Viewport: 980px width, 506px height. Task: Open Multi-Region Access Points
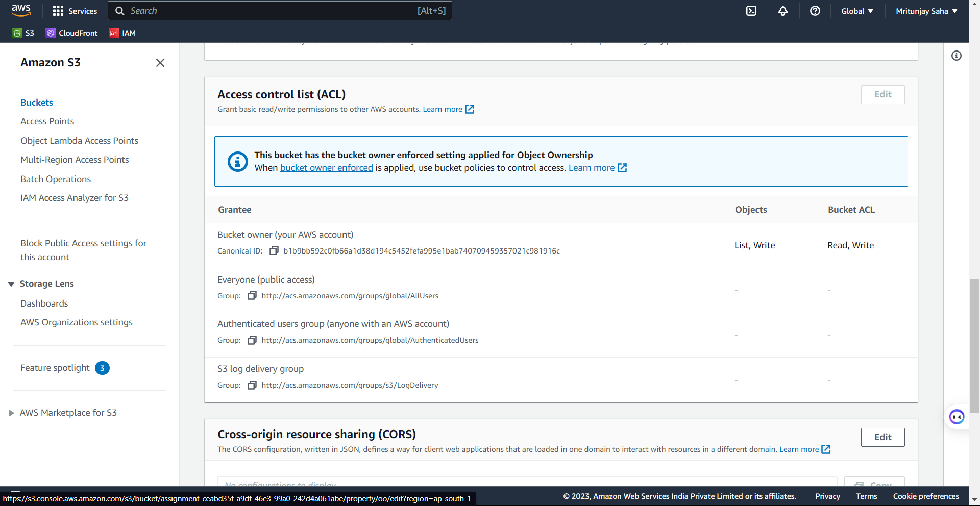click(x=75, y=160)
